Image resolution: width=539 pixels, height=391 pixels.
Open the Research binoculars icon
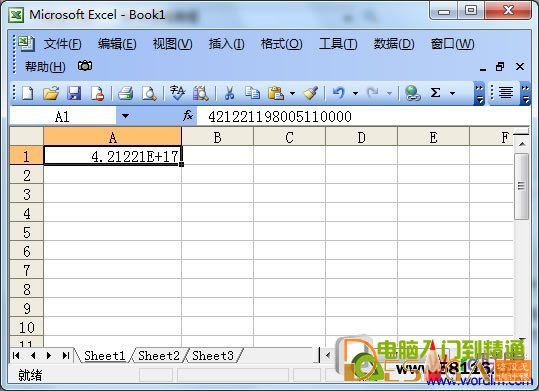click(x=201, y=93)
